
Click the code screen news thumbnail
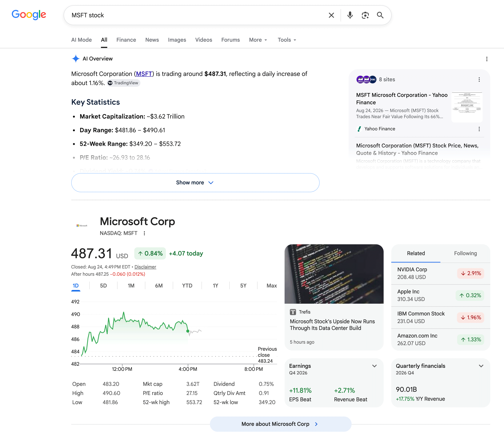[334, 274]
